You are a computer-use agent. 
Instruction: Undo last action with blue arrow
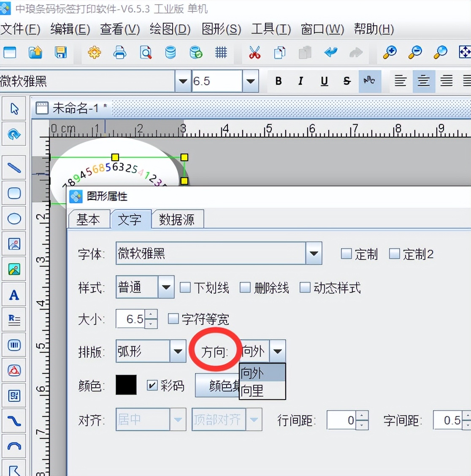[331, 52]
